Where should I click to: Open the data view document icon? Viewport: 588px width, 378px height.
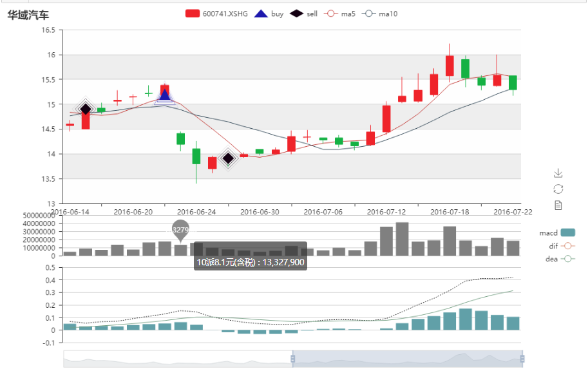[x=558, y=205]
